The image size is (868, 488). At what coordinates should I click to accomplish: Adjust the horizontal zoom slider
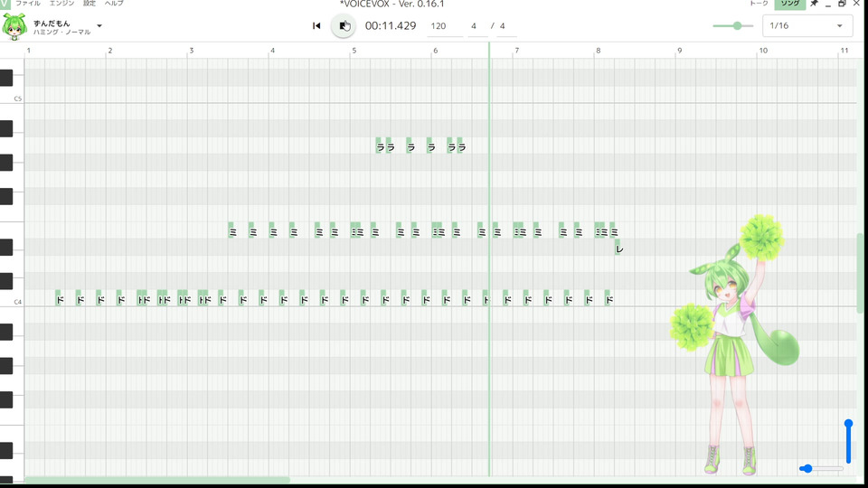pyautogui.click(x=821, y=469)
